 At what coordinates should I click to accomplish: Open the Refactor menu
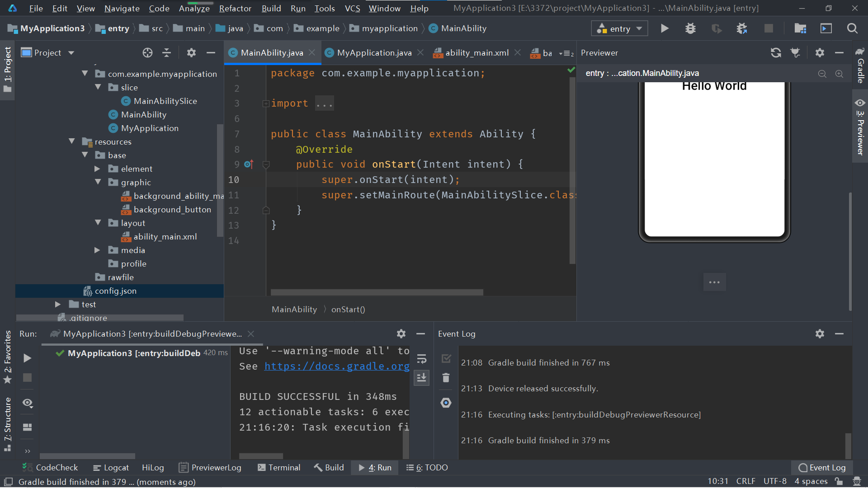235,8
